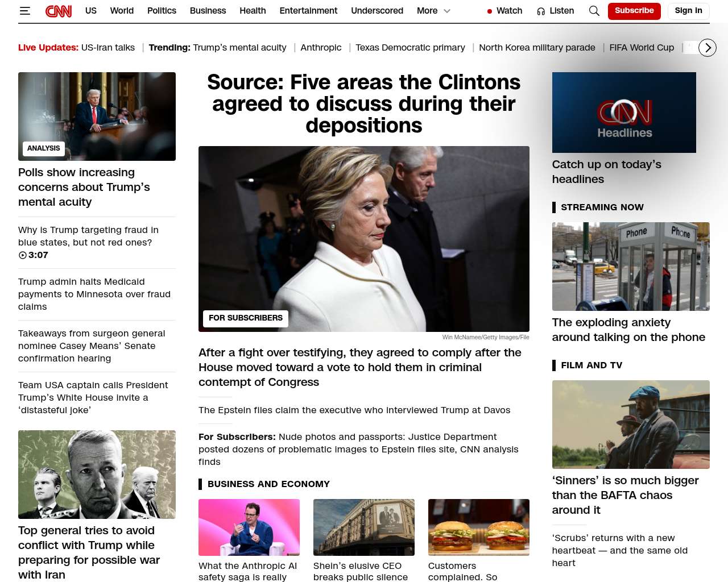Open the Anthropic AI safety saga thumbnail

(249, 527)
